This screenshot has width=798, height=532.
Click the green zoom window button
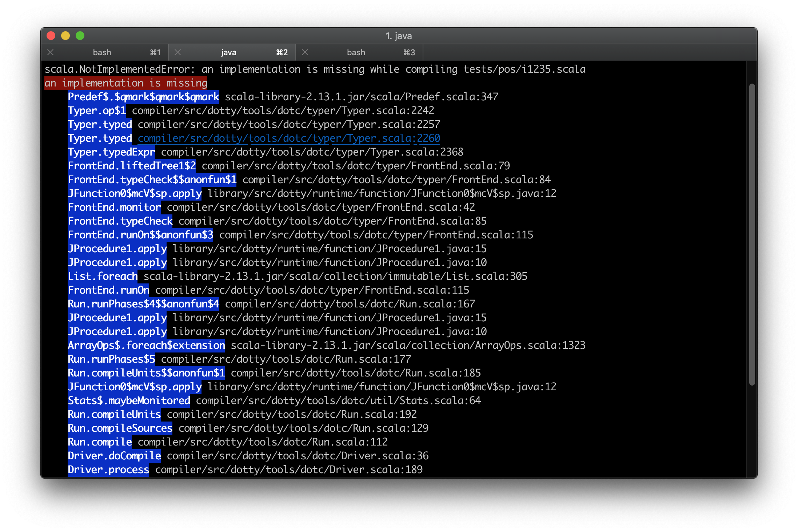tap(80, 36)
